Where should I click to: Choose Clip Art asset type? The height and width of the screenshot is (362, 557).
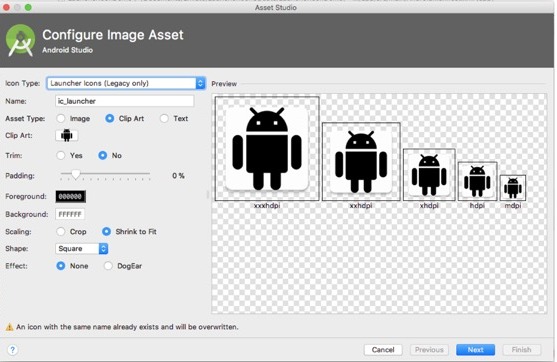click(x=110, y=119)
